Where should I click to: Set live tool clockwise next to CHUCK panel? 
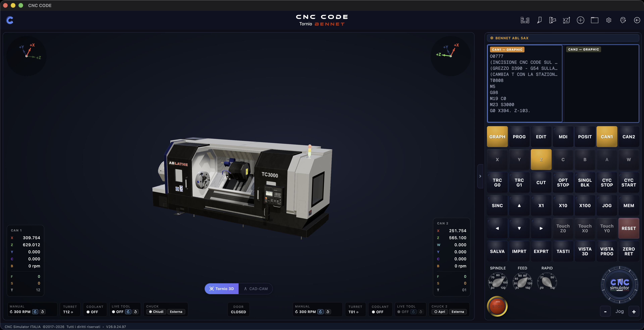click(128, 312)
